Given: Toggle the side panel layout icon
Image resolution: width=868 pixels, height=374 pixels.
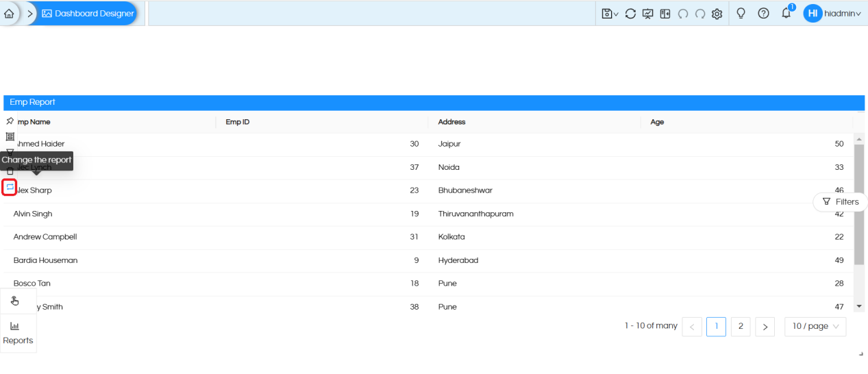Looking at the screenshot, I should (x=665, y=14).
